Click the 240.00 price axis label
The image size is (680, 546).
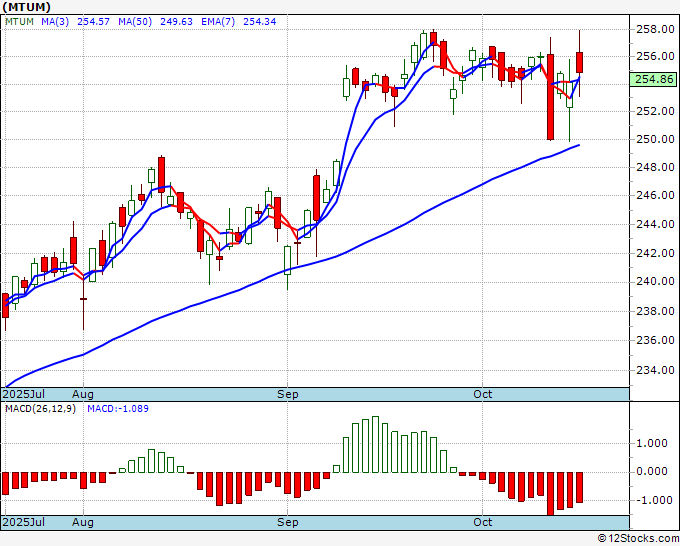tap(655, 282)
